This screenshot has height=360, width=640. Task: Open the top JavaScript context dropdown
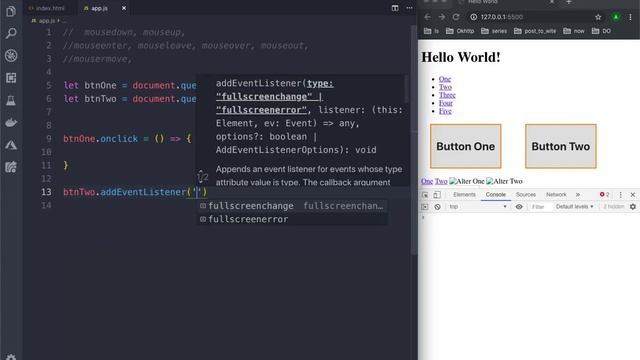[478, 207]
